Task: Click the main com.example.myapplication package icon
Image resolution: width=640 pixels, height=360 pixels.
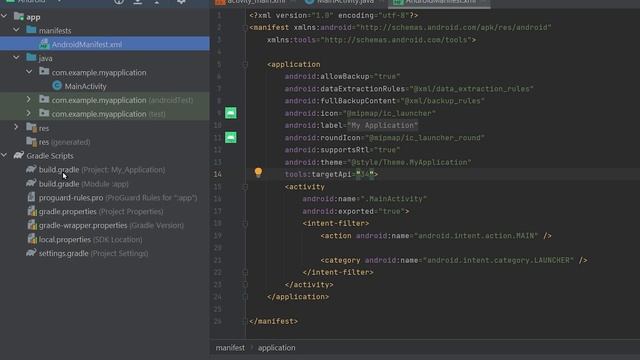Action: (x=44, y=72)
